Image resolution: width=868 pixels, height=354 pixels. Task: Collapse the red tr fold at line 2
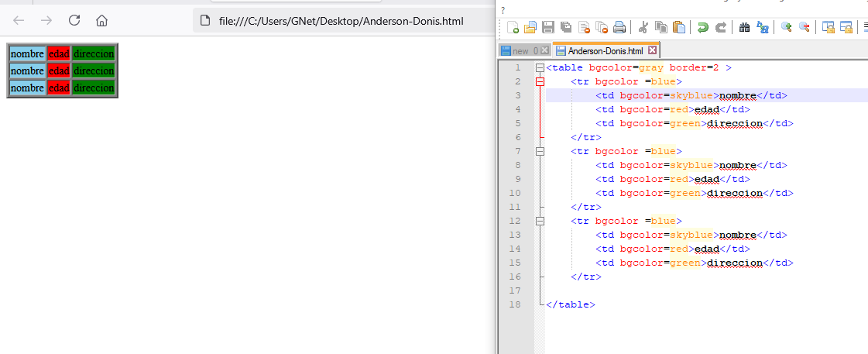tap(540, 81)
